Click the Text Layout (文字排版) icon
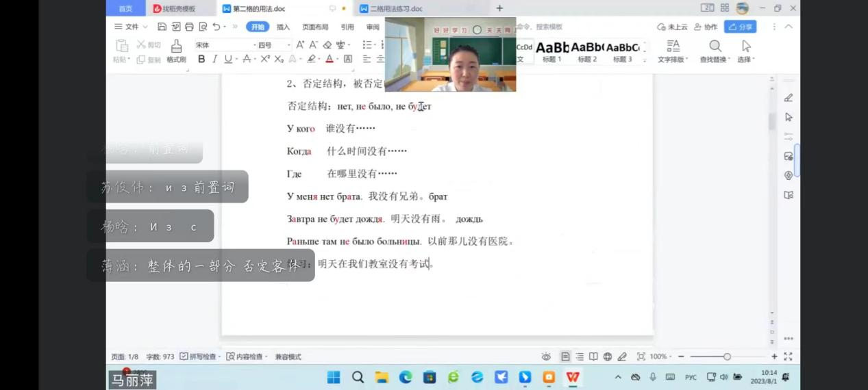Viewport: 868px width, 390px height. point(673,51)
